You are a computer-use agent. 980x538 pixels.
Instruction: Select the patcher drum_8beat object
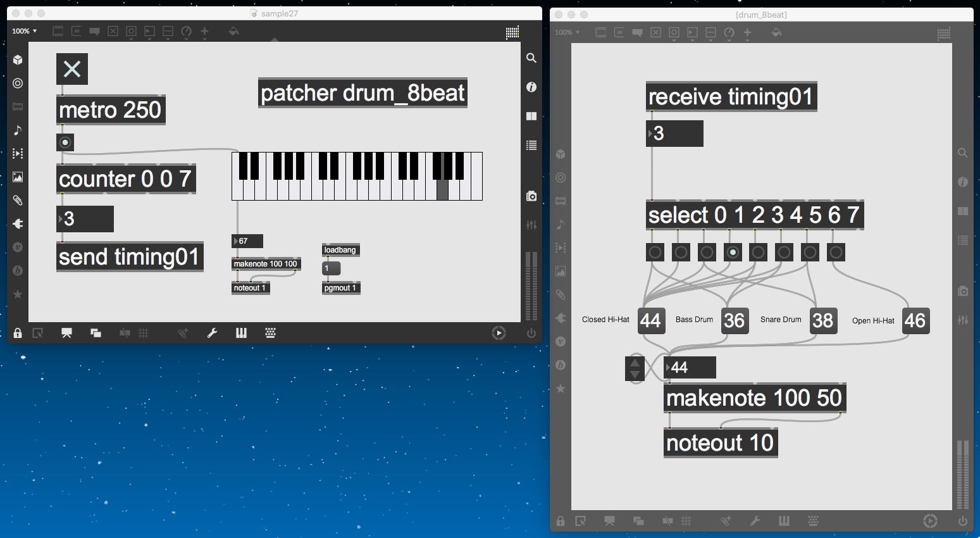(x=363, y=93)
